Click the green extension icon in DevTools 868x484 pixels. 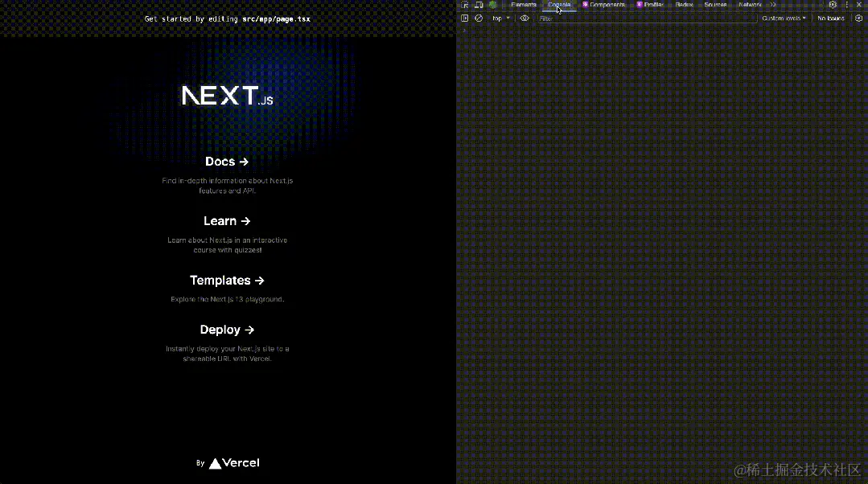pyautogui.click(x=492, y=5)
